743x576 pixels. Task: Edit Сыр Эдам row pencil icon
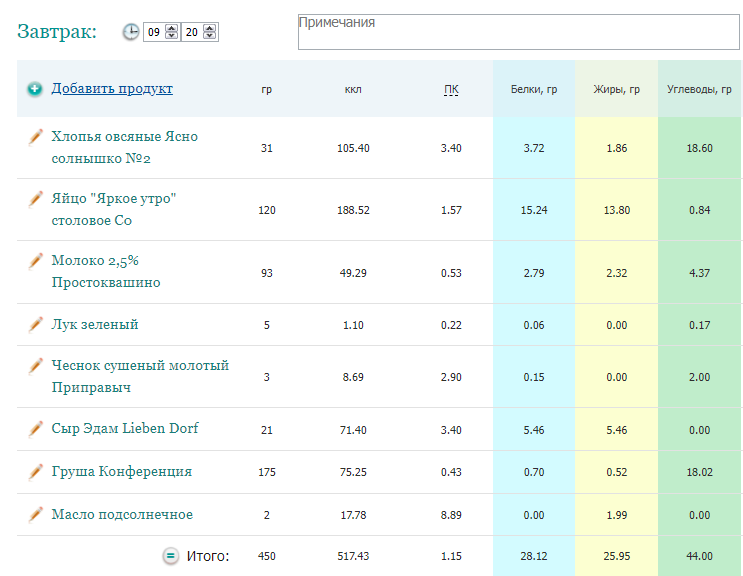click(x=36, y=429)
